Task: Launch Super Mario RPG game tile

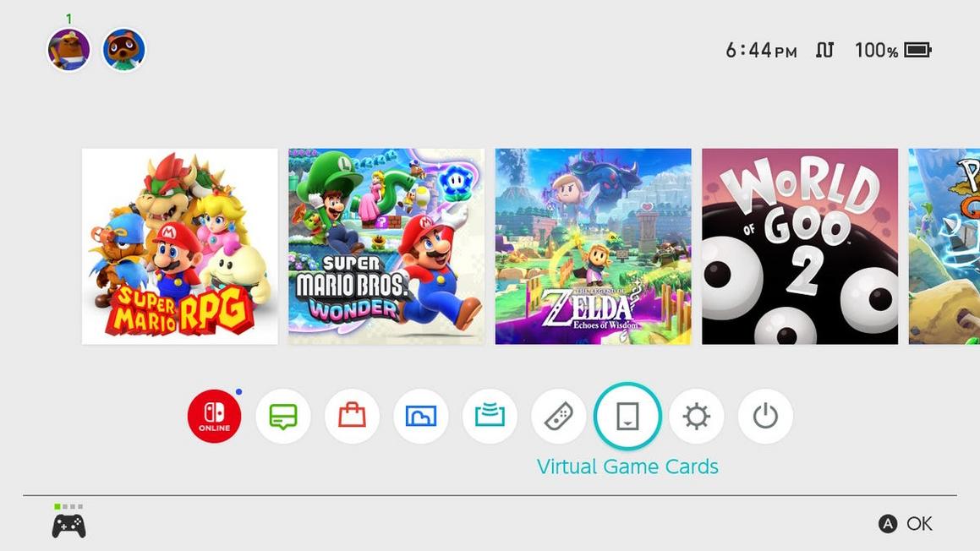Action: click(180, 246)
